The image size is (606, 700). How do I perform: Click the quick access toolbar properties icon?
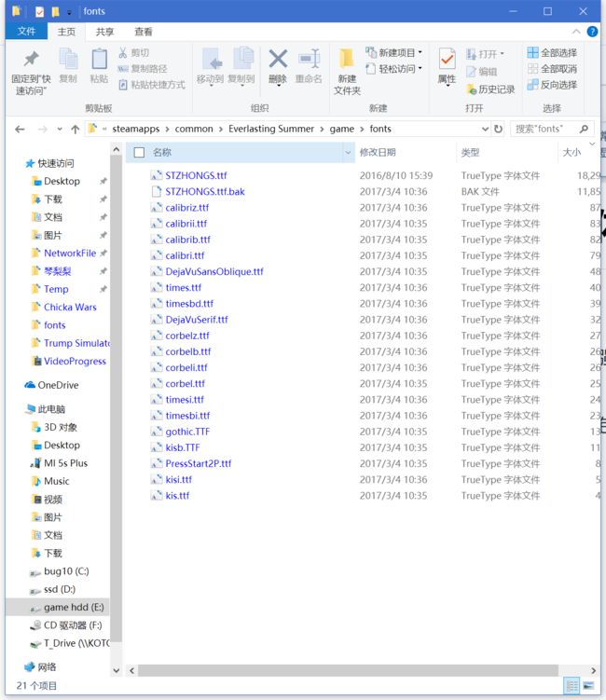click(39, 11)
